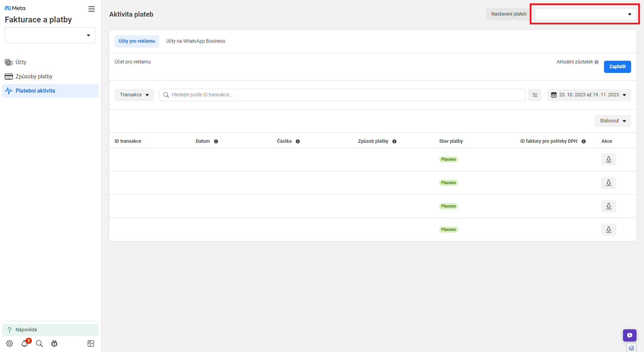Image resolution: width=644 pixels, height=352 pixels.
Task: Open the Stáhnout dropdown
Action: (x=612, y=121)
